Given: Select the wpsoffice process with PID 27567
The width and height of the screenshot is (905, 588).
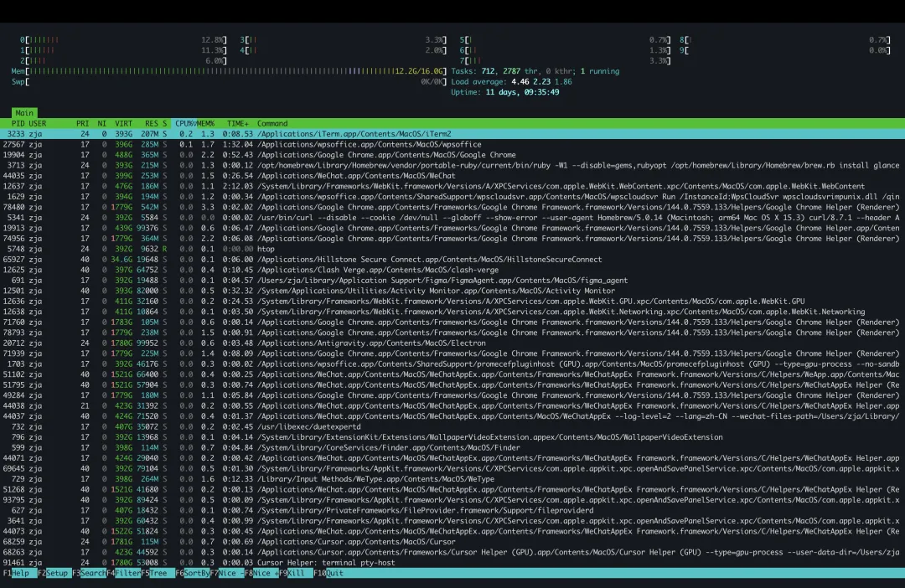Looking at the screenshot, I should click(x=452, y=144).
